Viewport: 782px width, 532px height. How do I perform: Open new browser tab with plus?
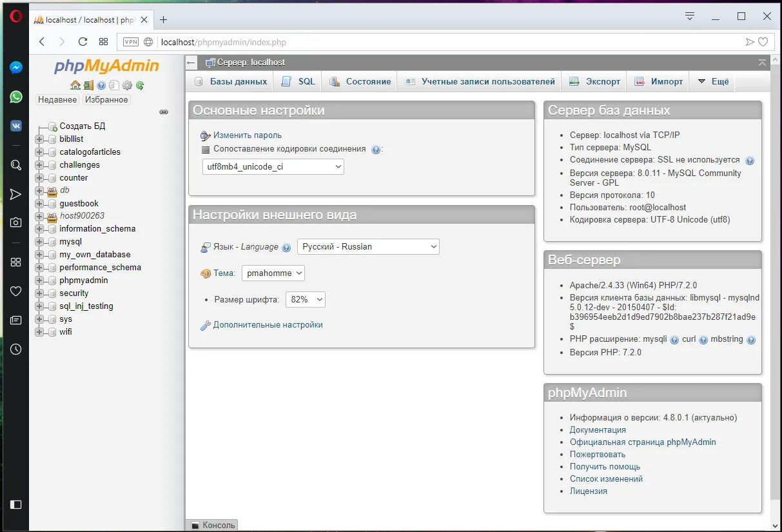163,19
